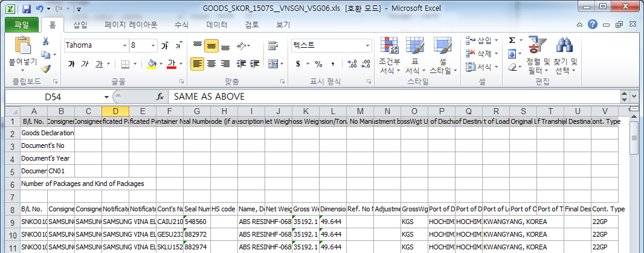
Task: Select column D header
Action: pyautogui.click(x=115, y=111)
